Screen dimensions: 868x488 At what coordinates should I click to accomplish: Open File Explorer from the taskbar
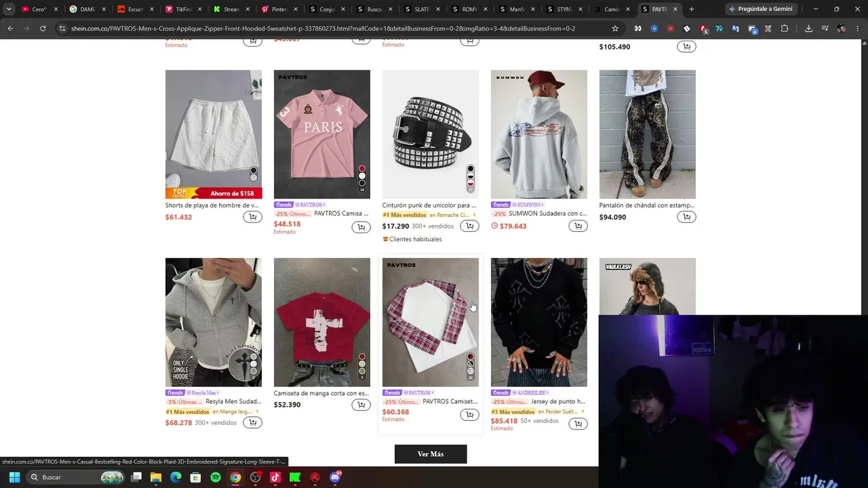tap(156, 477)
